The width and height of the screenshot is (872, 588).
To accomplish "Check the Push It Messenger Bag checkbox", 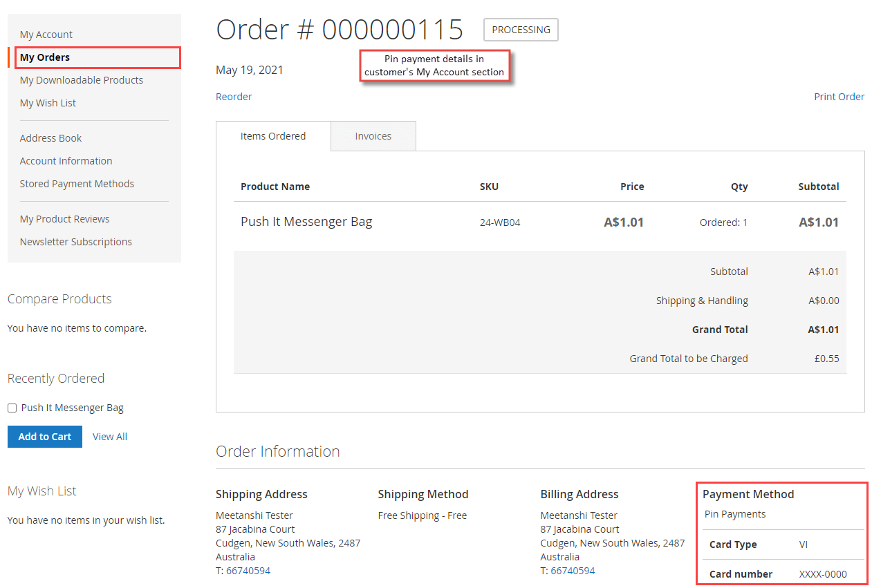I will tap(12, 408).
